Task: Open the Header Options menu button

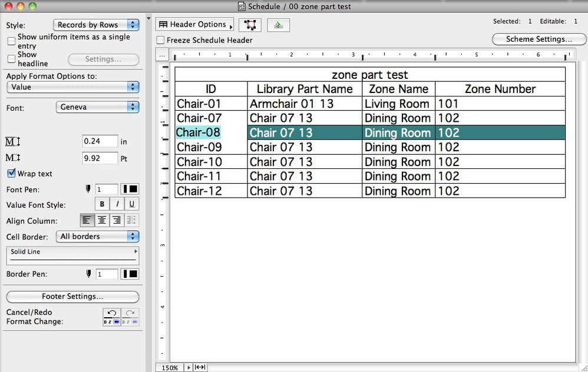Action: [x=194, y=25]
